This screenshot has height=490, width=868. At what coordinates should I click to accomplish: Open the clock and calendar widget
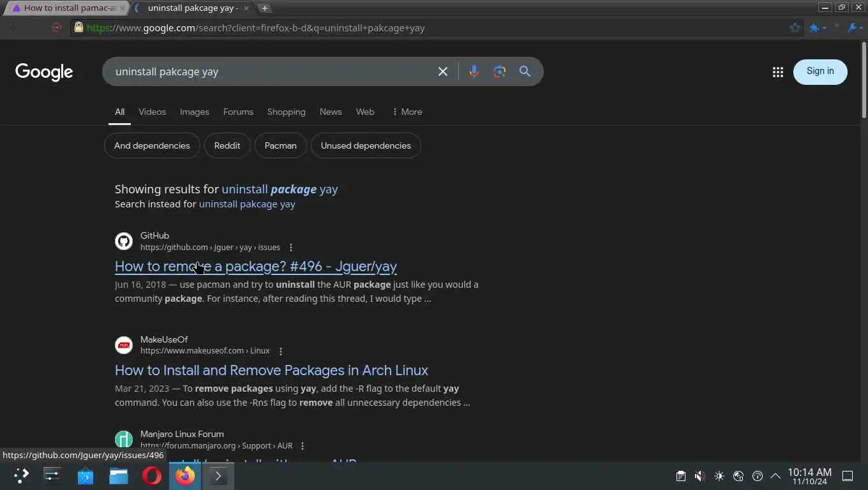point(809,476)
